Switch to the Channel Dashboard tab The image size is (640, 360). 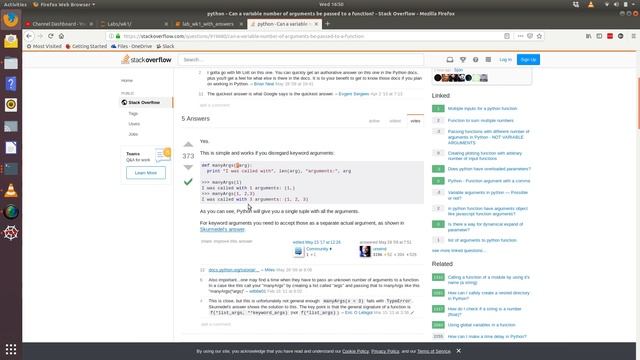click(x=59, y=24)
